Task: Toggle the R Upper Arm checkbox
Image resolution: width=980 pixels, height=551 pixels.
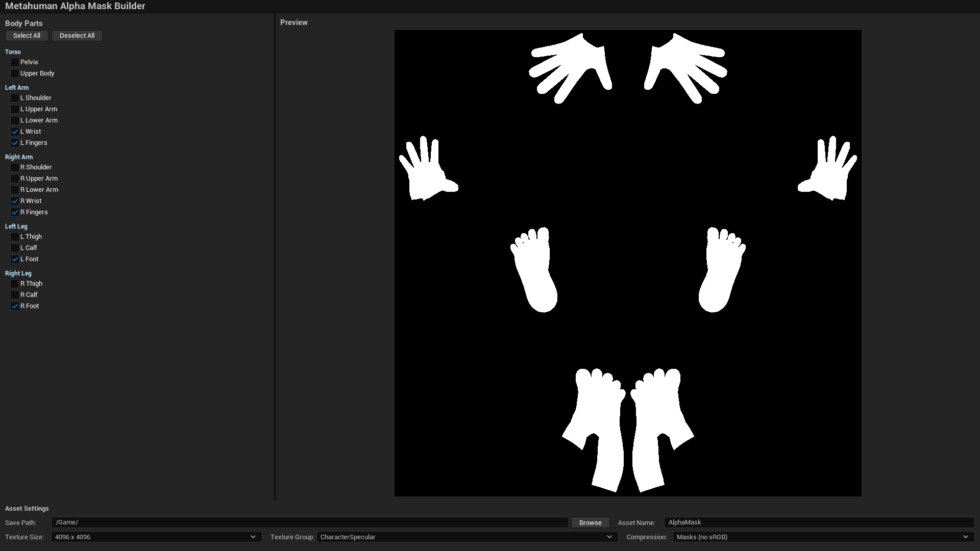Action: [15, 179]
